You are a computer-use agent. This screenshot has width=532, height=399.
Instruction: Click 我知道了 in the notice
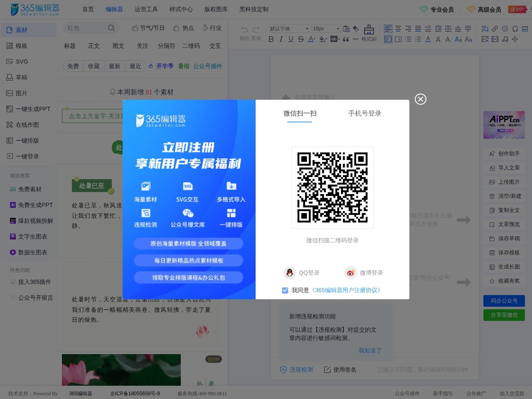(x=370, y=350)
